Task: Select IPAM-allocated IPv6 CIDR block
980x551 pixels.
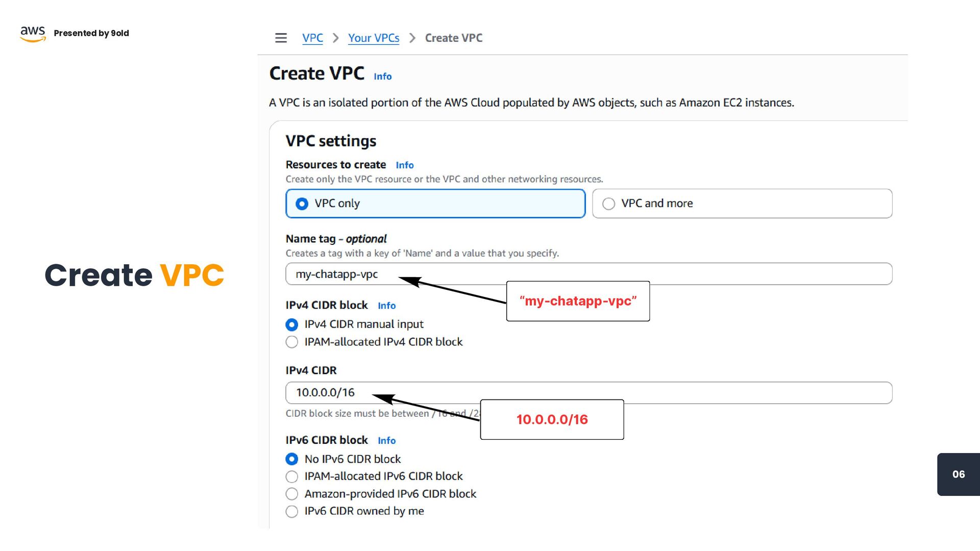Action: click(x=292, y=477)
